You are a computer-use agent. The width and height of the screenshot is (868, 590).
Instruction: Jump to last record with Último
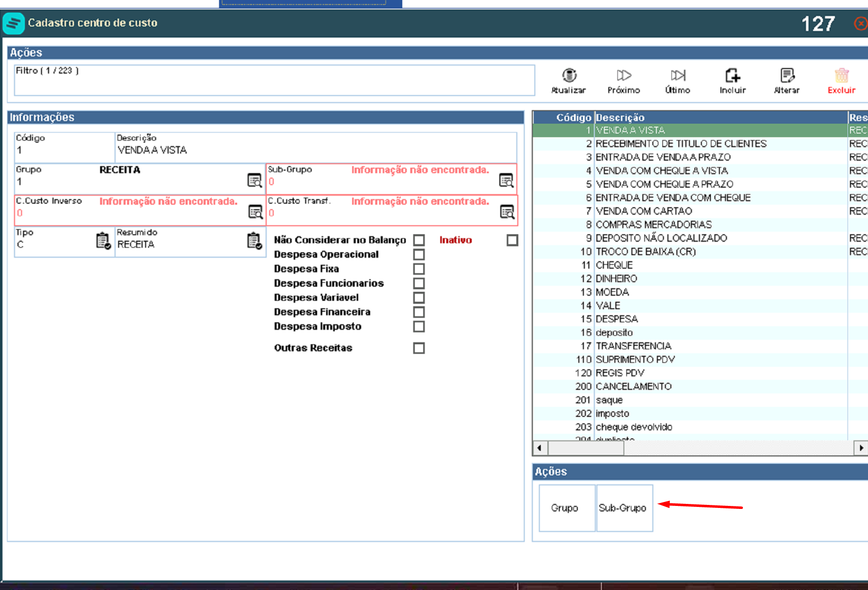tap(678, 76)
